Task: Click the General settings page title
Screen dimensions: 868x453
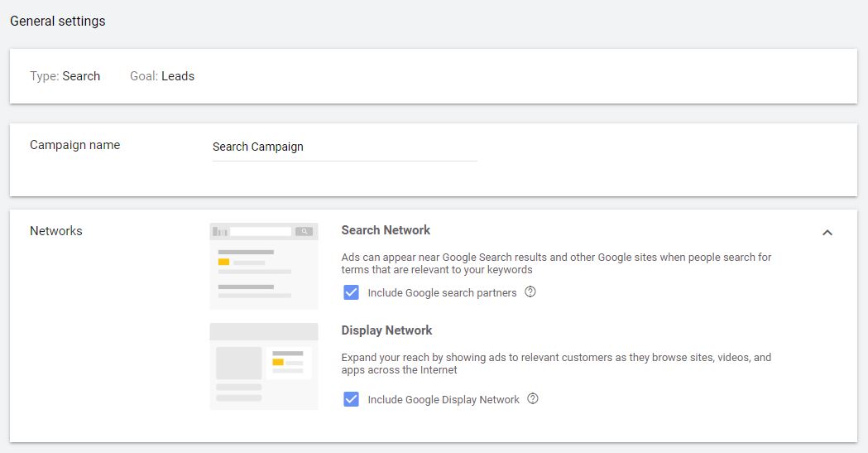Action: (x=58, y=21)
